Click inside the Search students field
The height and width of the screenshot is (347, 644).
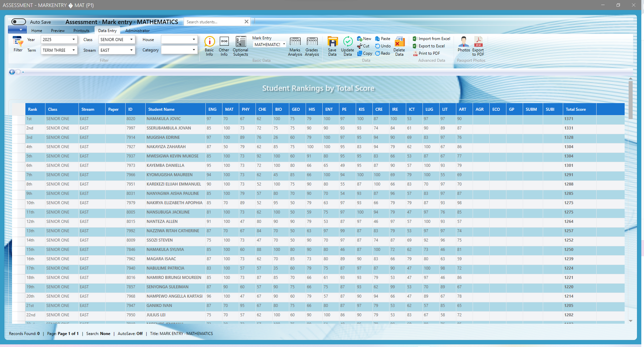click(214, 21)
